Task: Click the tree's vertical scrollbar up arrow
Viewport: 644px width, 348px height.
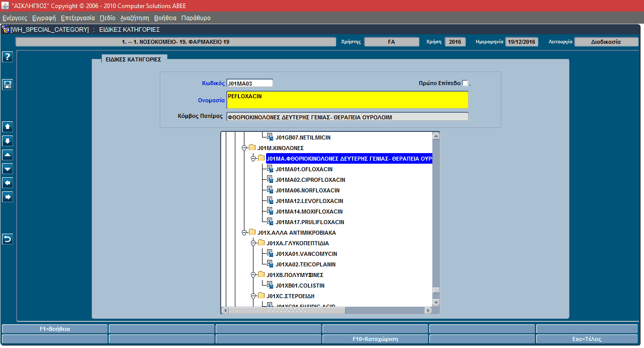Action: [436, 135]
